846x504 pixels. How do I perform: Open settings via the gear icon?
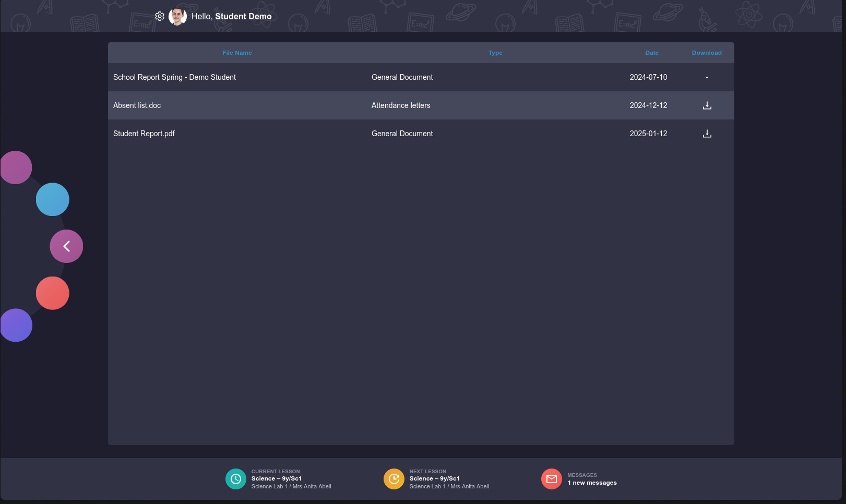[160, 16]
